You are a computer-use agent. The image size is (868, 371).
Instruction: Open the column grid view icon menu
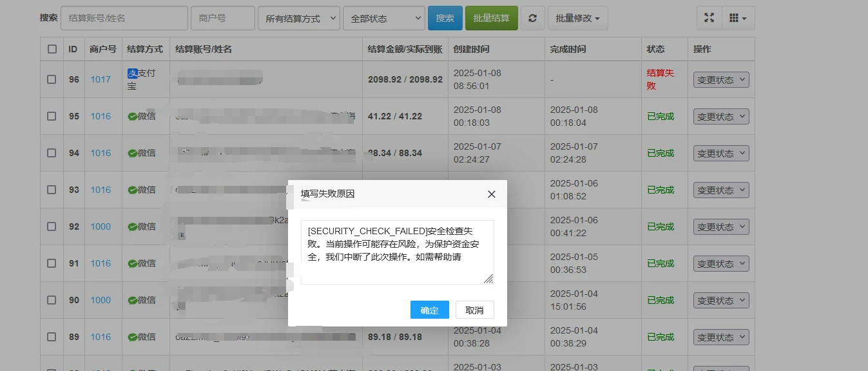(x=738, y=18)
